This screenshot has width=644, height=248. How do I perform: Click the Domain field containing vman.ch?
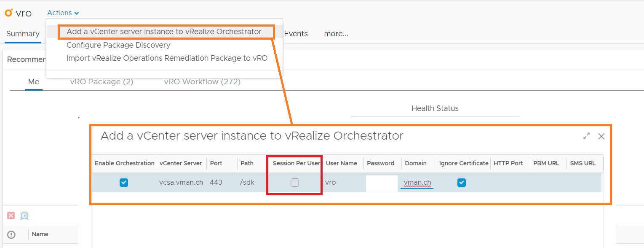tap(417, 183)
